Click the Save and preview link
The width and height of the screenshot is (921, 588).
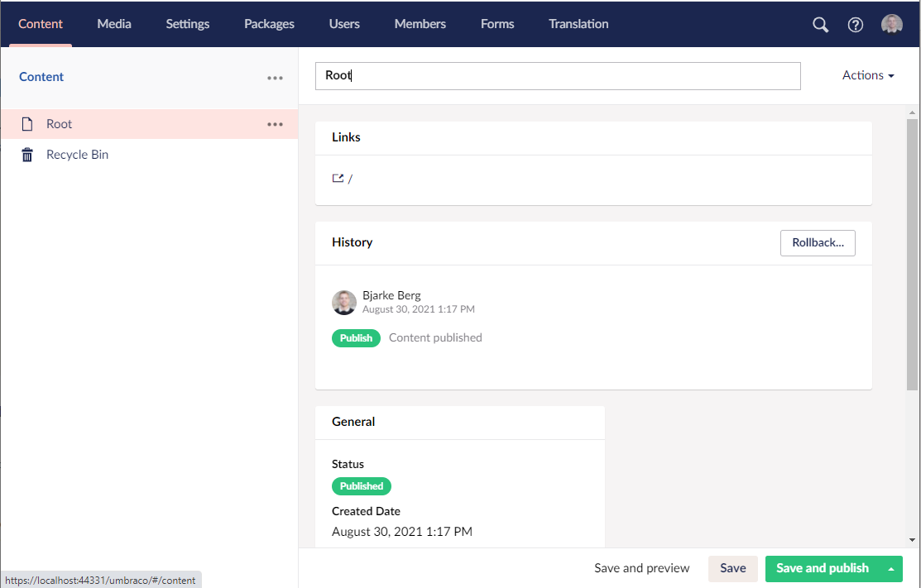coord(641,568)
